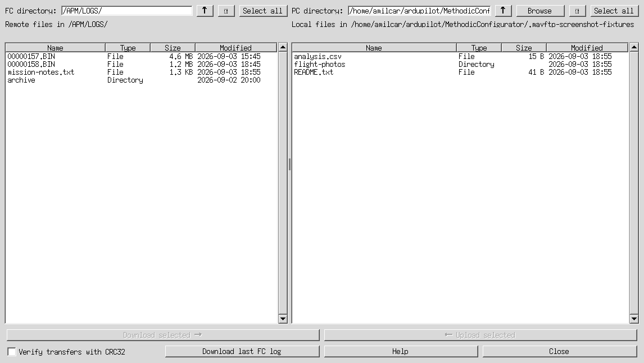Sort remote files by Name column
The height and width of the screenshot is (363, 644).
(x=56, y=48)
